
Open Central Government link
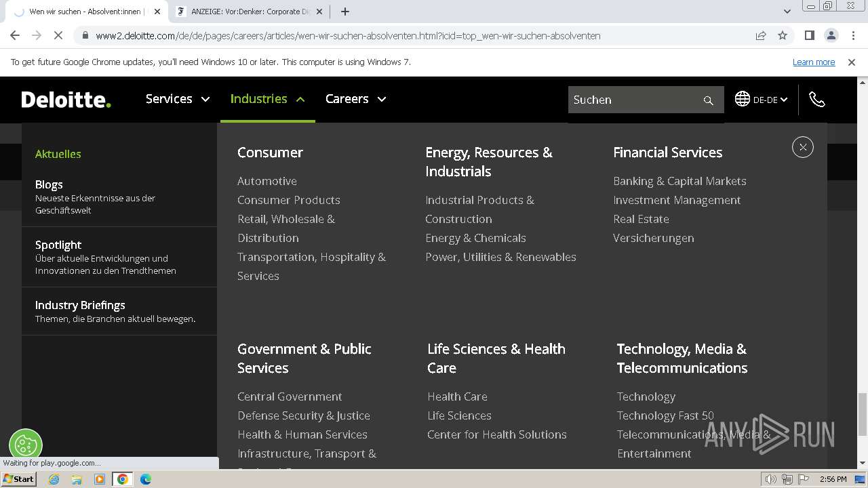290,396
